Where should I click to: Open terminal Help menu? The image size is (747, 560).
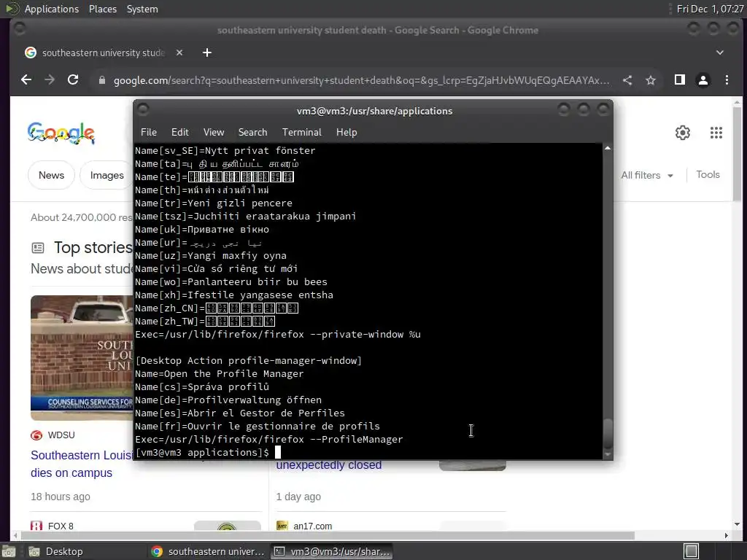347,133
